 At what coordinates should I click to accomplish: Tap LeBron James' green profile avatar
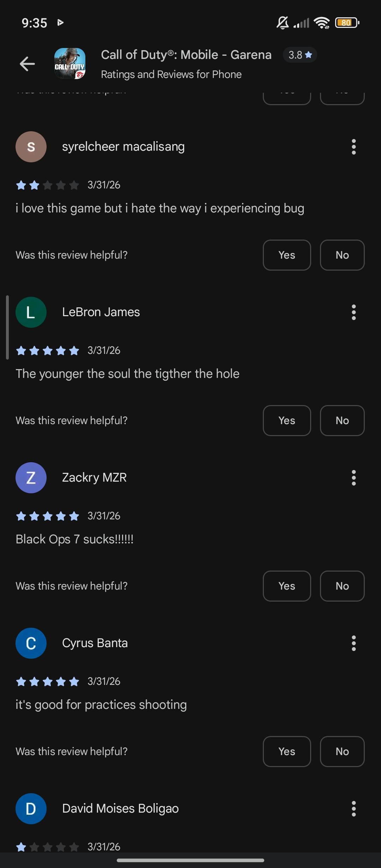click(31, 312)
